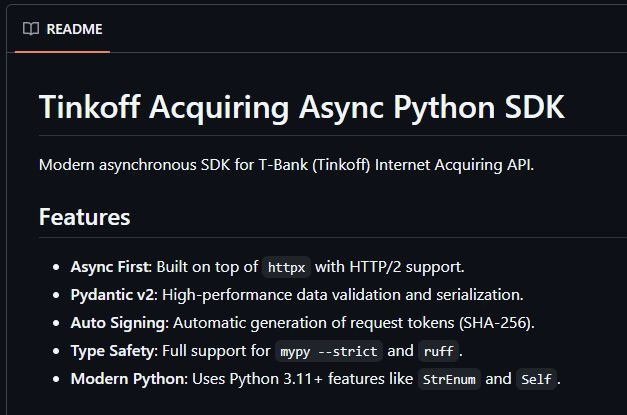Click the httpx inline code label
The image size is (627, 415).
pos(288,267)
